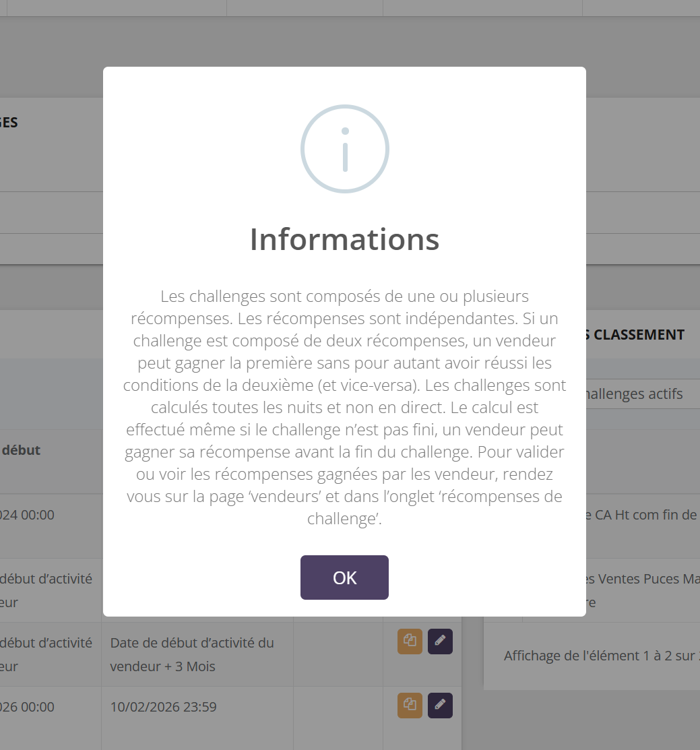The width and height of the screenshot is (700, 750).
Task: Duplicate the challenge ending 10/02/2026 23:59
Action: [x=410, y=706]
